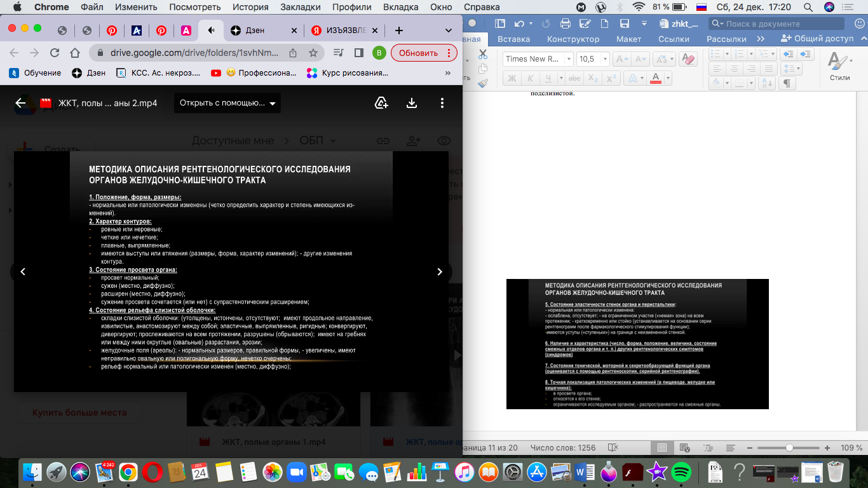This screenshot has width=868, height=488.
Task: Go back from Drive video preview
Action: tap(20, 103)
